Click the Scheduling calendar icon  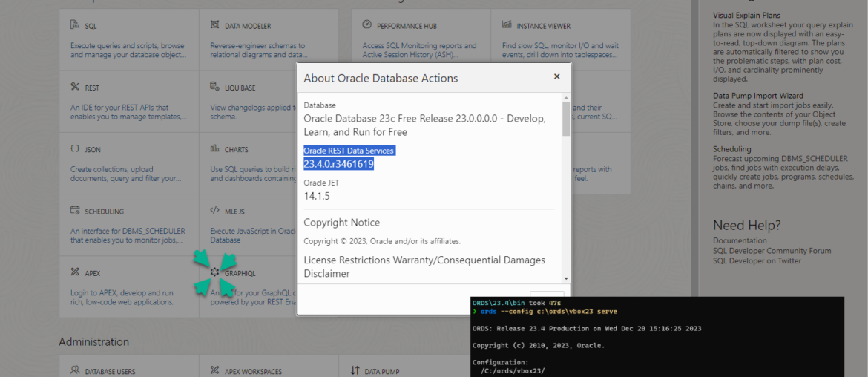pos(75,210)
